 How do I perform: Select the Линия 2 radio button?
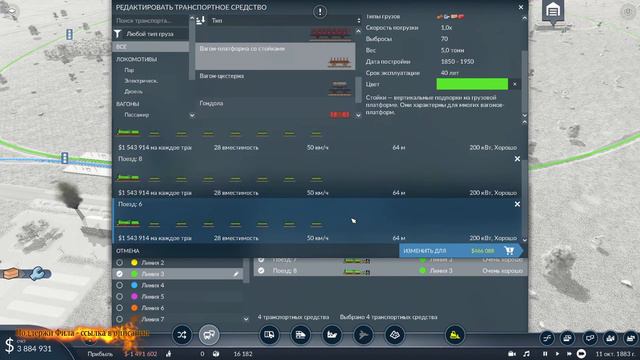119,262
